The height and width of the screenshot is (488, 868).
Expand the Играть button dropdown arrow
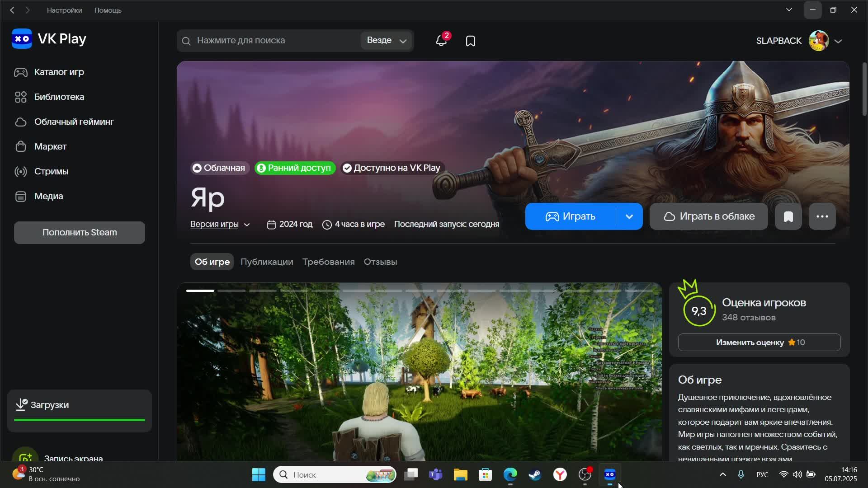click(629, 216)
